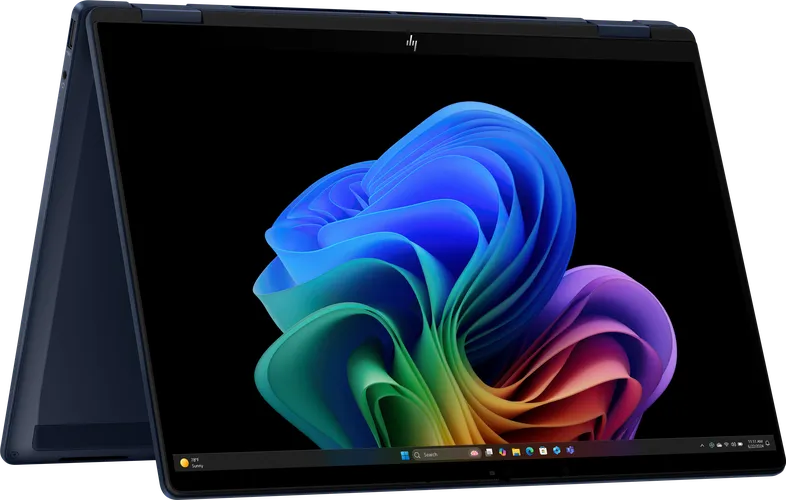Open the blue app icon next to Microsoft Store
The image size is (786, 500).
pos(556,450)
